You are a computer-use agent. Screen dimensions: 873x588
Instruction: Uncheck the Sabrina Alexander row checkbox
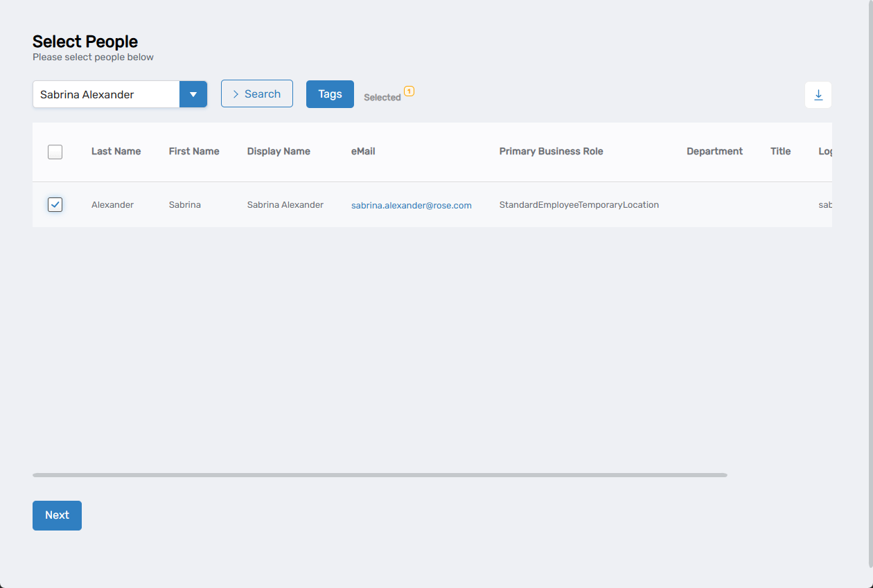coord(55,204)
